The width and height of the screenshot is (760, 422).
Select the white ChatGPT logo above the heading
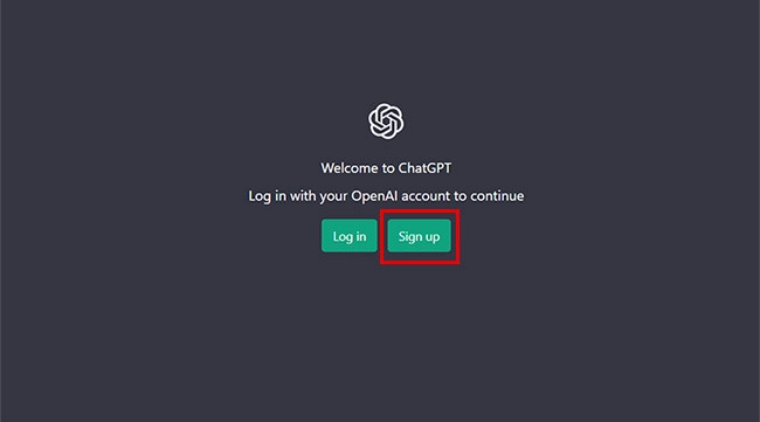point(386,121)
